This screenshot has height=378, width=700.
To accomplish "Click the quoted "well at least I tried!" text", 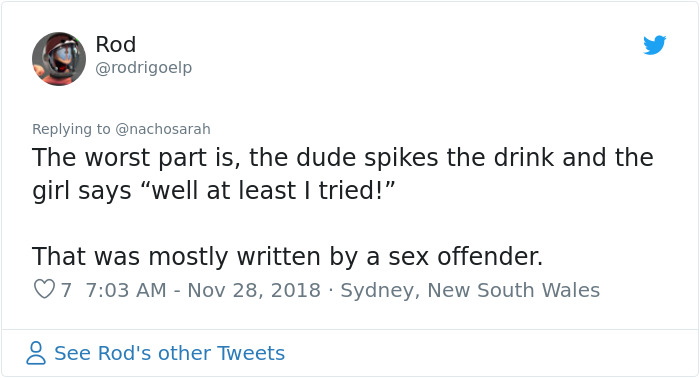I will pos(267,191).
